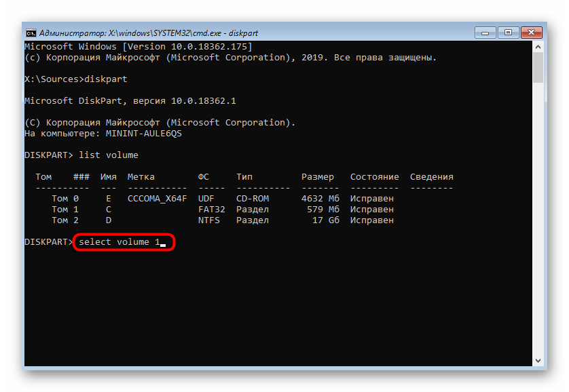Click the 'Состояние' column header
Viewport: 569px width, 392px height.
(x=374, y=177)
